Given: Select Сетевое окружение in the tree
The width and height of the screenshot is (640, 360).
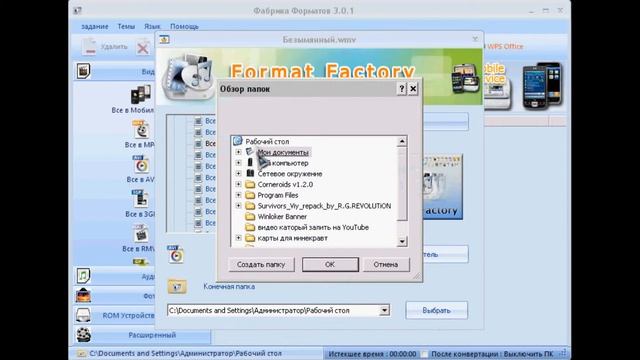Looking at the screenshot, I should [290, 173].
